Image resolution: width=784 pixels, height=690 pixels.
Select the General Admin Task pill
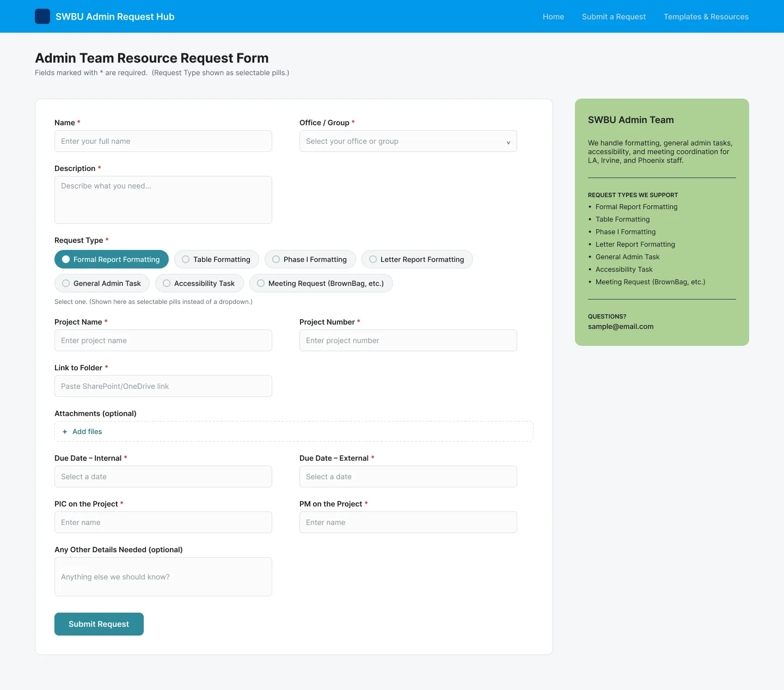102,283
